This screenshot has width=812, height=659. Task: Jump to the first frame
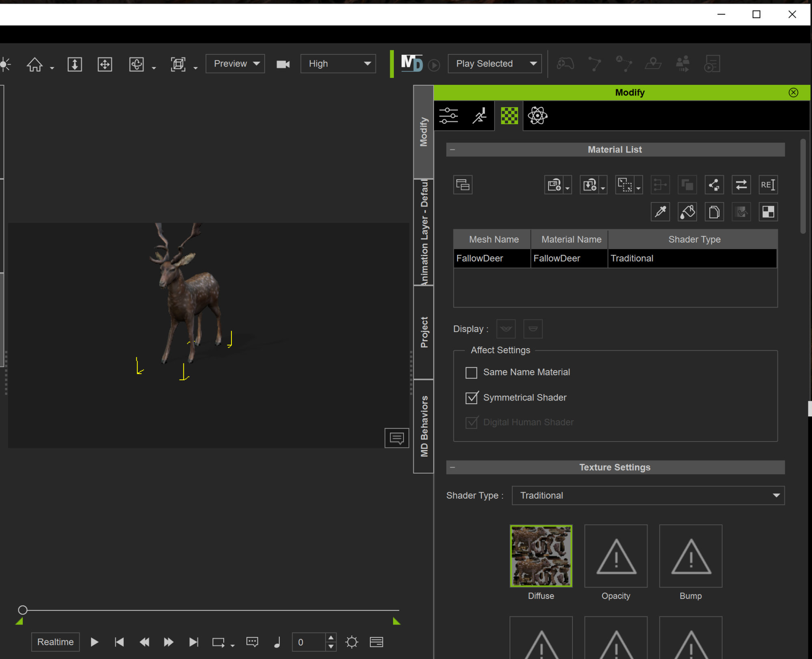pyautogui.click(x=119, y=642)
